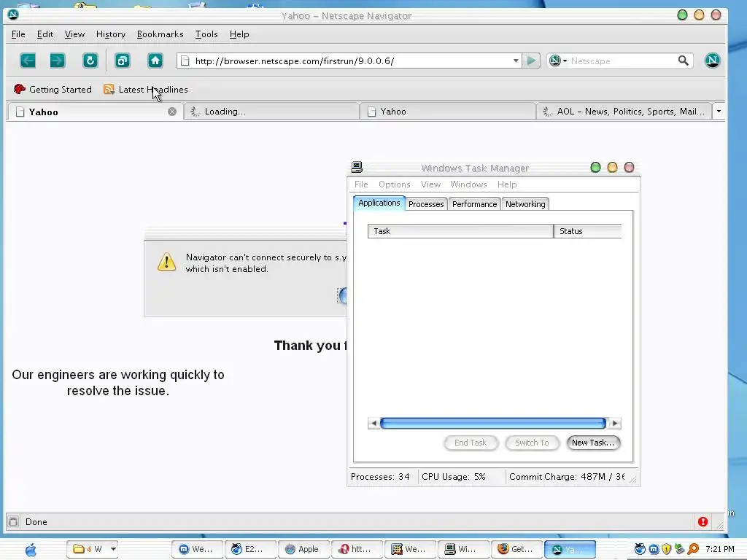Open Task Manager's Windows menu

click(x=468, y=184)
